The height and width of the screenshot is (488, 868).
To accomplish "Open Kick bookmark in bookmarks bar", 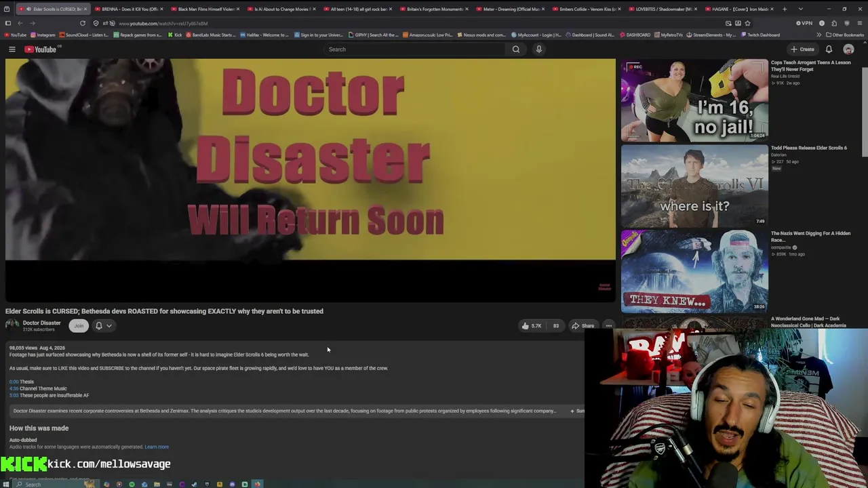I will point(175,35).
